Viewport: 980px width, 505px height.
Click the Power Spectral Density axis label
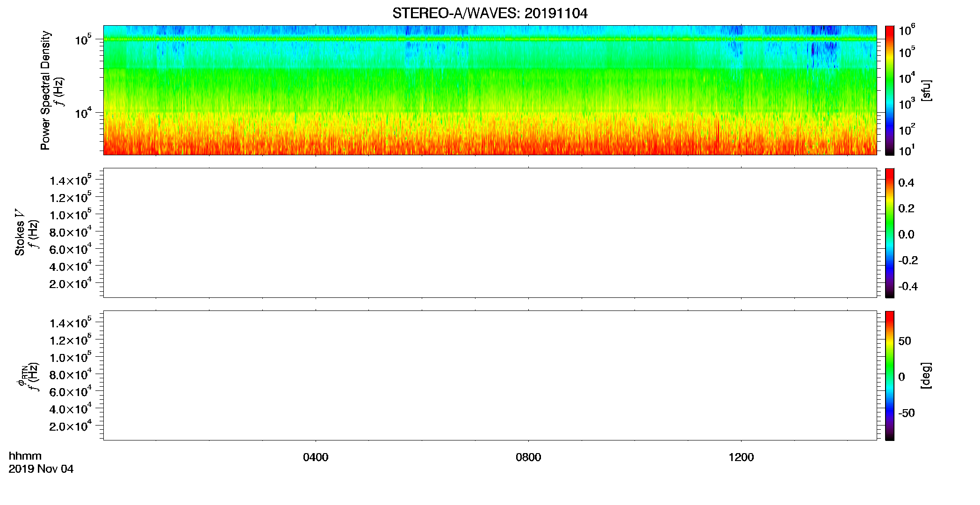coord(45,90)
